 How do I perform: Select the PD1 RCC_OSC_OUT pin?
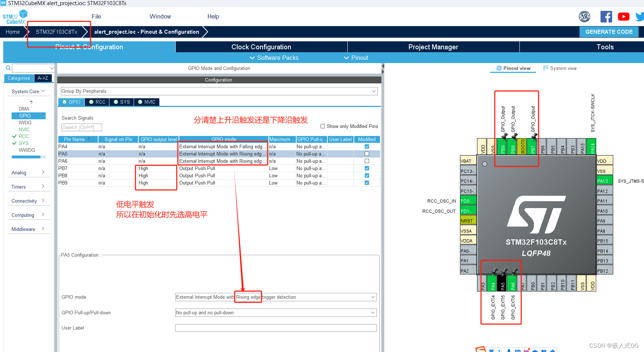click(x=468, y=211)
